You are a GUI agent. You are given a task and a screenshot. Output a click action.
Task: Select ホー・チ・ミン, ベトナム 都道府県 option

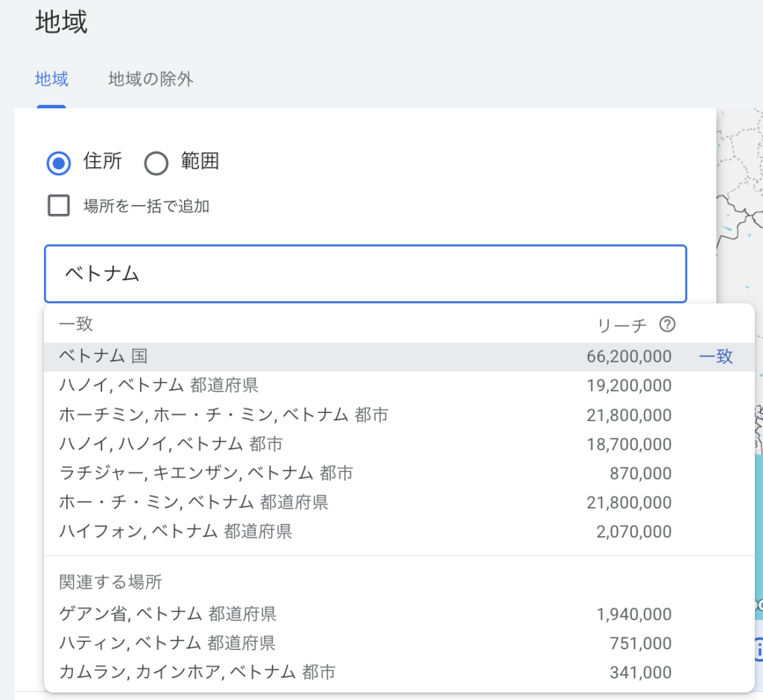click(x=194, y=502)
